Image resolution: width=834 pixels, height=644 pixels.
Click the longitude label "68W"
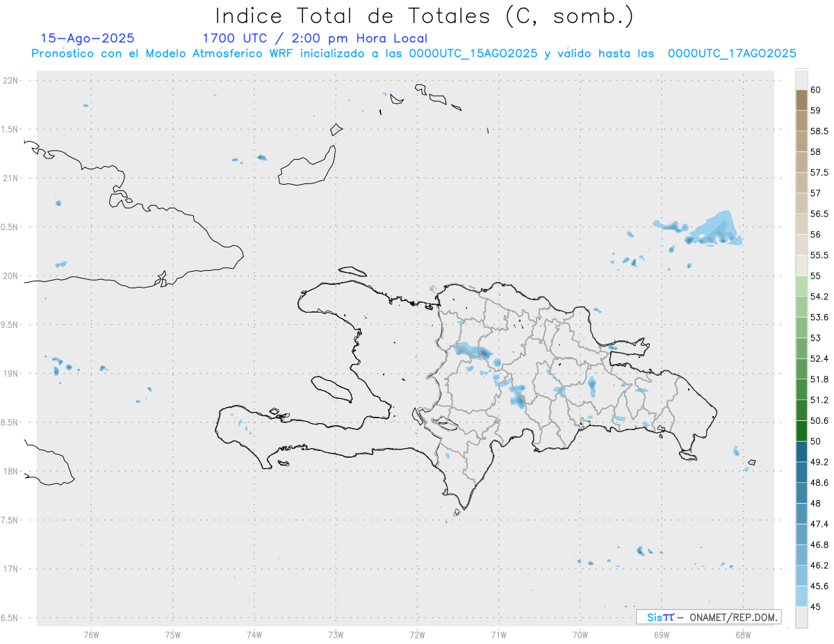(x=742, y=634)
